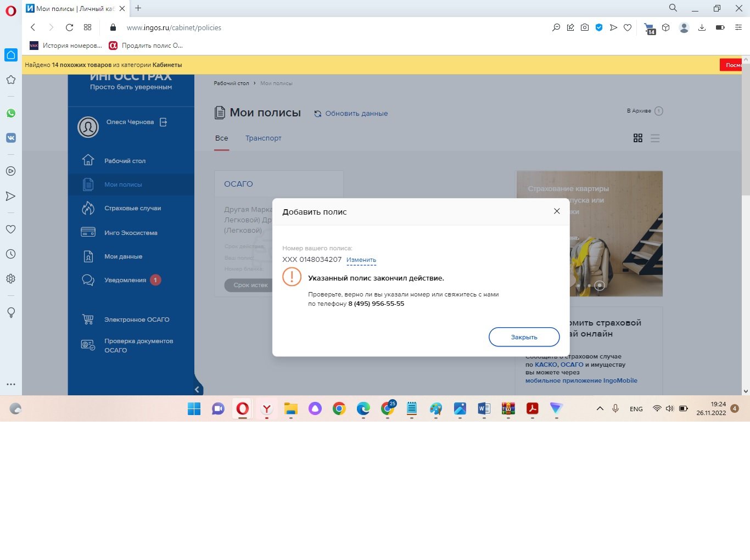
Task: Open the player icon in Opera sidebar
Action: click(x=10, y=171)
